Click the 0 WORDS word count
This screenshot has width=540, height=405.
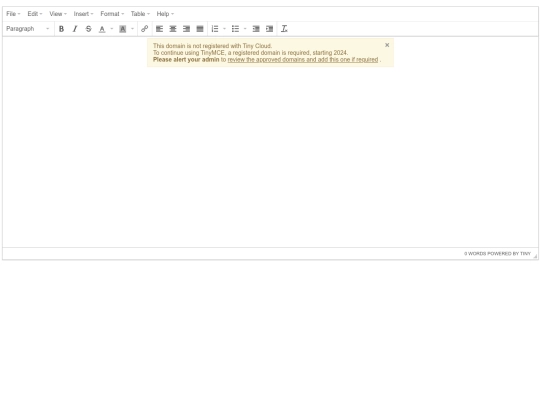[x=475, y=254]
